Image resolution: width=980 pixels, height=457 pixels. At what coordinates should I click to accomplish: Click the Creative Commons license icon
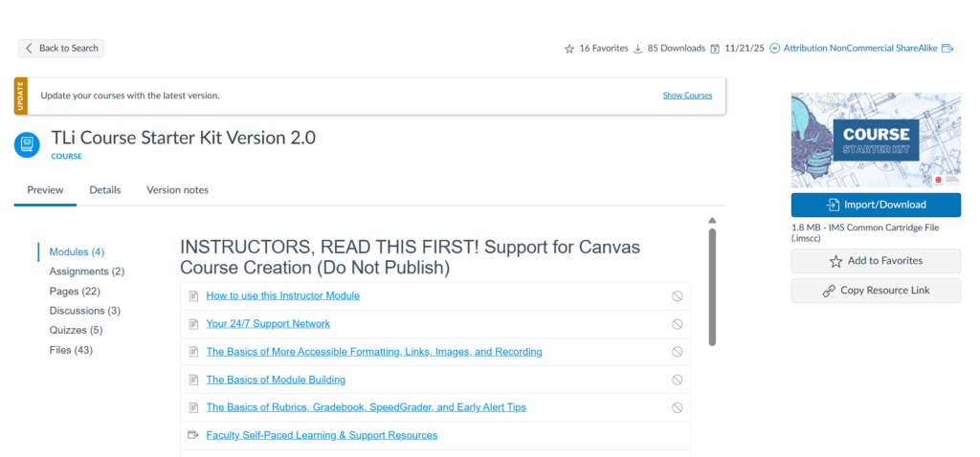pyautogui.click(x=775, y=49)
